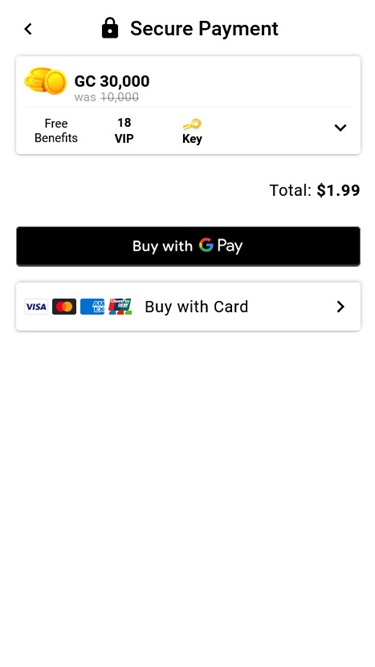
Task: Select the American Express logo
Action: pyautogui.click(x=92, y=307)
